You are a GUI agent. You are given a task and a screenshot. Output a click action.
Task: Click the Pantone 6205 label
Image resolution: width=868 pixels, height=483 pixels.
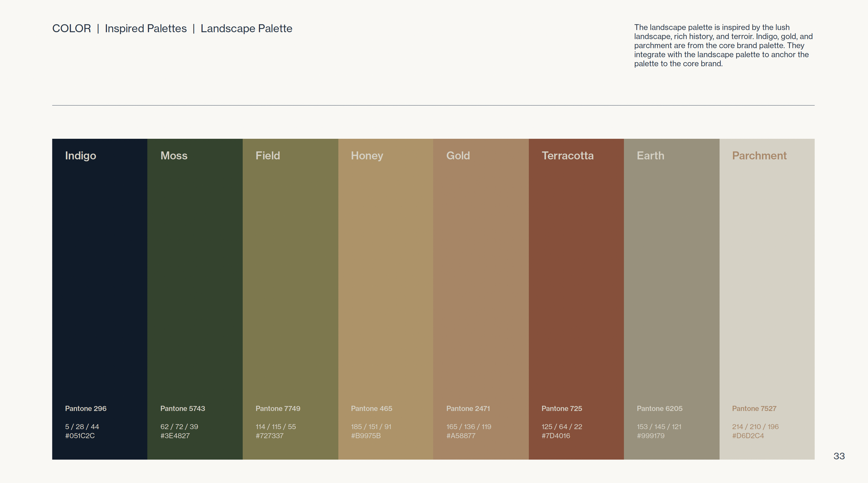pos(659,409)
